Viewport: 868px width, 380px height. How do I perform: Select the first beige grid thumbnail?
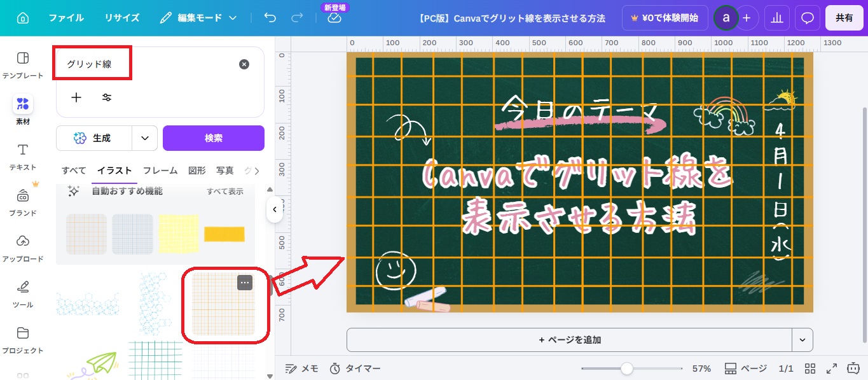[x=86, y=234]
